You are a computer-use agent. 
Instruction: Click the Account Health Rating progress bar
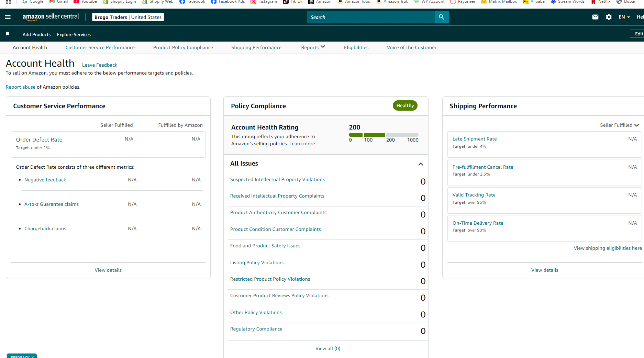(384, 135)
